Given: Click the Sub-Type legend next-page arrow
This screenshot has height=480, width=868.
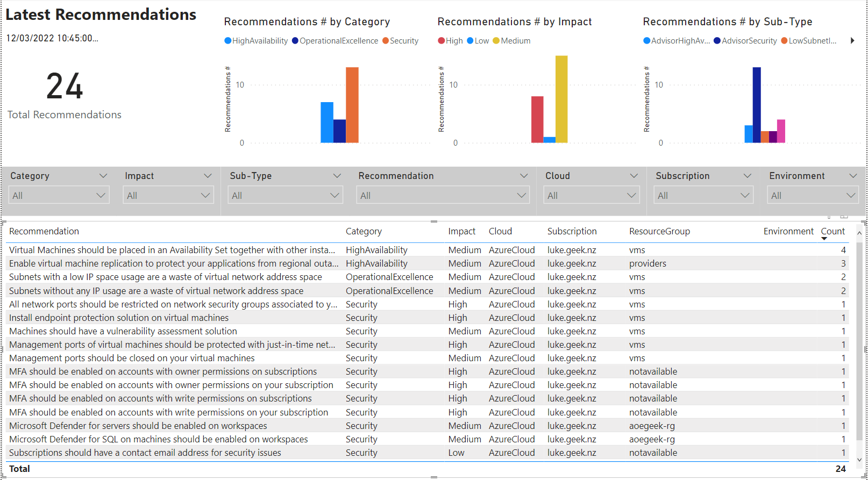Looking at the screenshot, I should pos(852,40).
